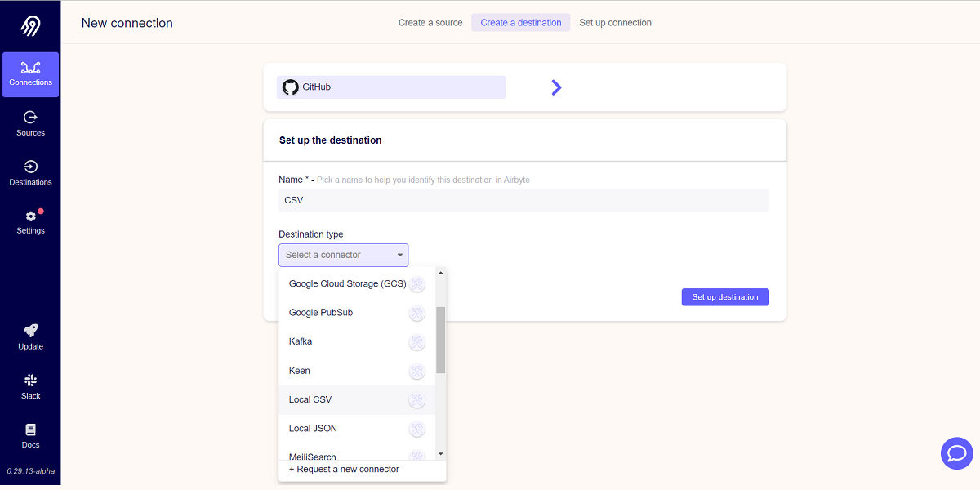Open the Destination type connector dropdown
This screenshot has height=490, width=980.
click(344, 255)
